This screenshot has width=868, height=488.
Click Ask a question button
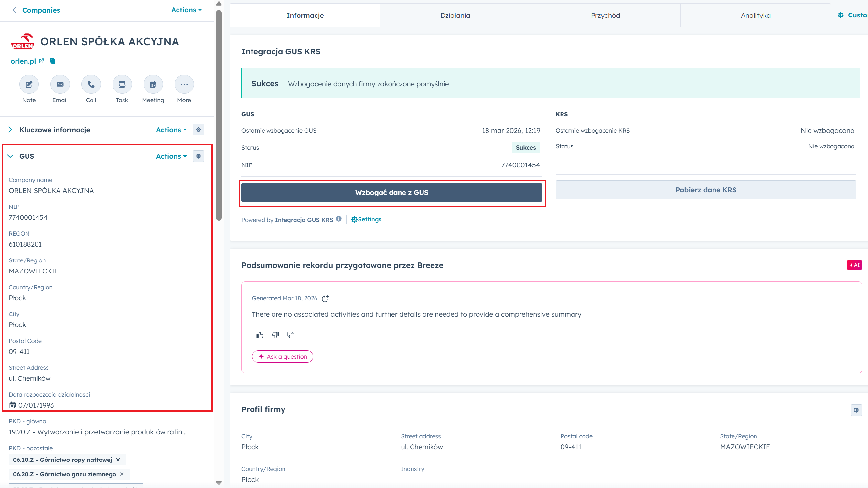tap(282, 357)
